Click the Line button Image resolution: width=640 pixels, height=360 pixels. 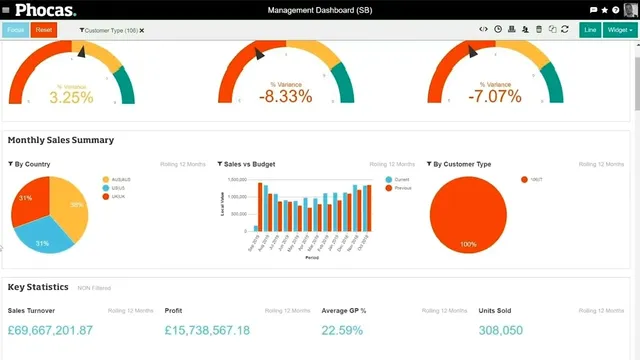[590, 30]
